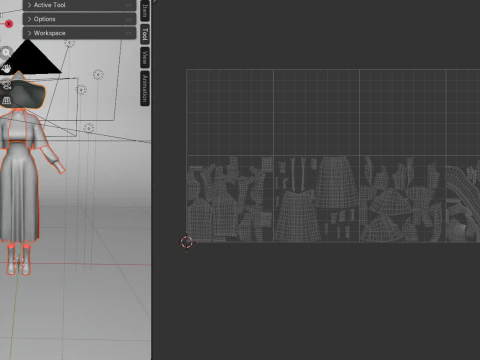Click the pan hand viewport icon
480x360 pixels.
click(x=6, y=68)
